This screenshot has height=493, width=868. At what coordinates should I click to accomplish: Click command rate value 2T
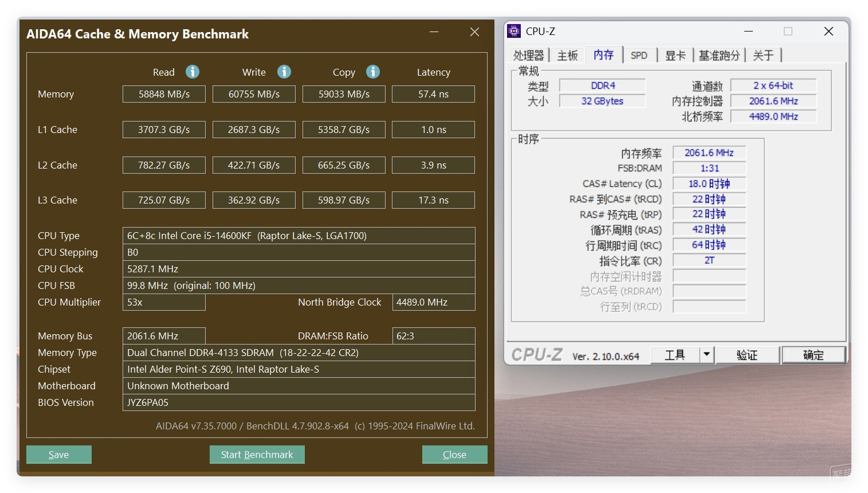coord(709,260)
